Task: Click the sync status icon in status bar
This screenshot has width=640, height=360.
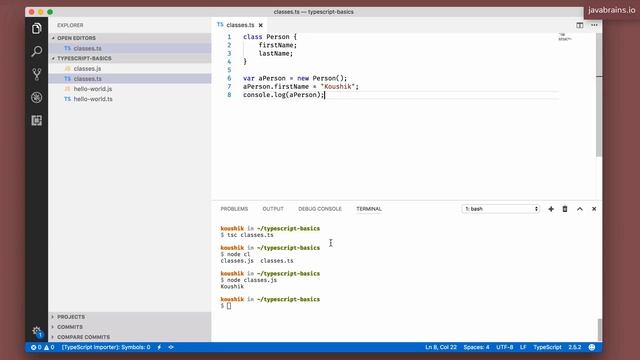Action: [x=171, y=347]
